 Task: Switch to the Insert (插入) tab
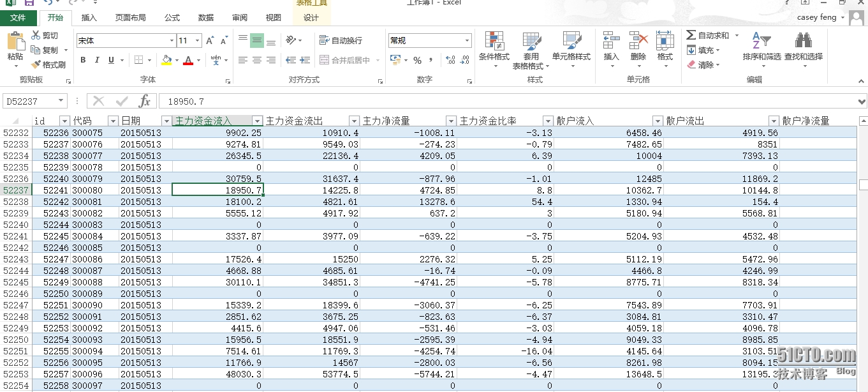tap(89, 18)
